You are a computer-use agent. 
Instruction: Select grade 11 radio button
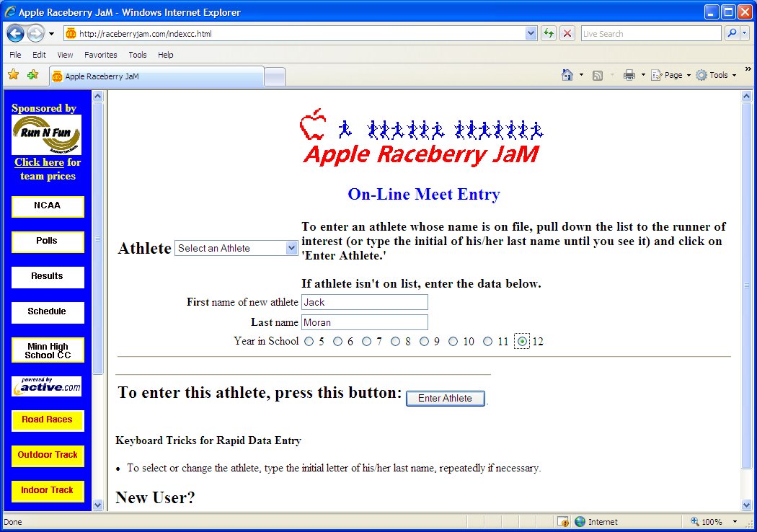(x=488, y=342)
